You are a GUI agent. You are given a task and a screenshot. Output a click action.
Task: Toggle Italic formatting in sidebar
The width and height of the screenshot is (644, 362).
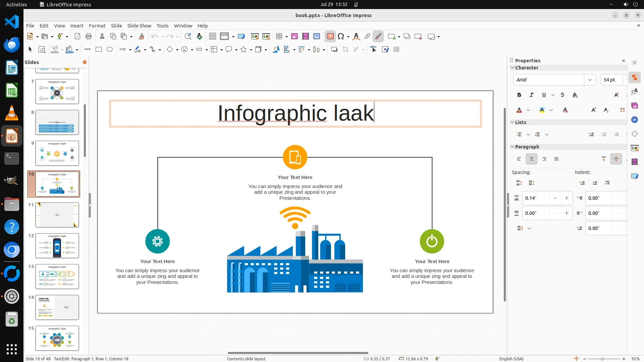pos(531,95)
